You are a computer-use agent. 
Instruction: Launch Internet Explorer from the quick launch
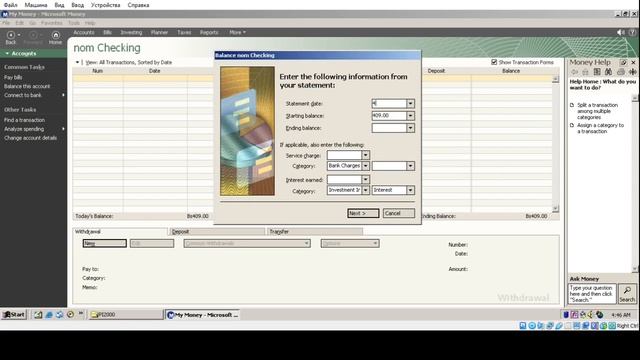coord(49,315)
